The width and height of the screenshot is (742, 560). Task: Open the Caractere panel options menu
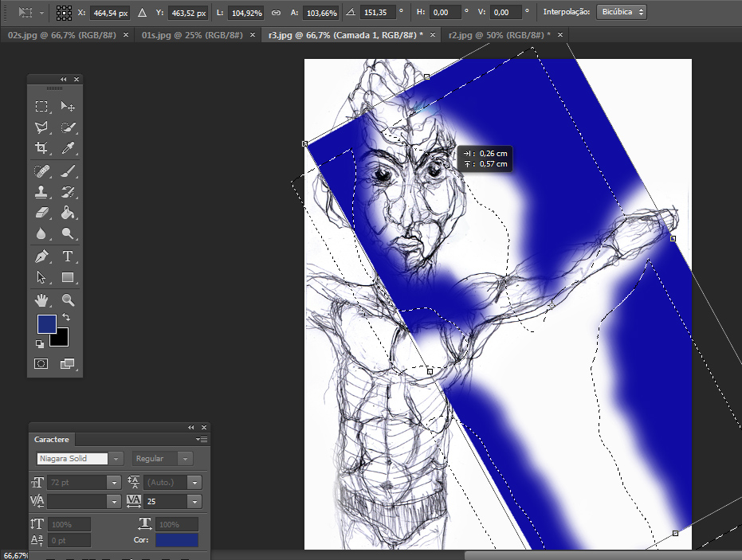tap(202, 439)
